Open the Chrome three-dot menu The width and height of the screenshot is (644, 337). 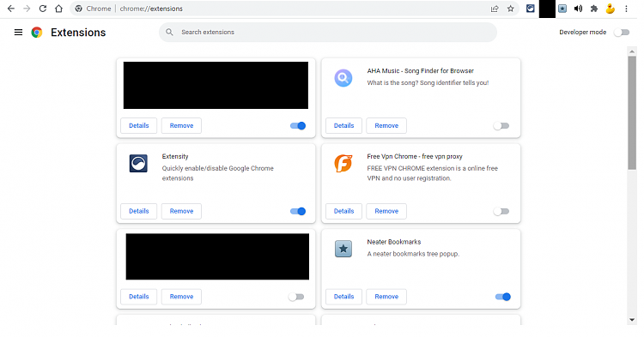(626, 9)
